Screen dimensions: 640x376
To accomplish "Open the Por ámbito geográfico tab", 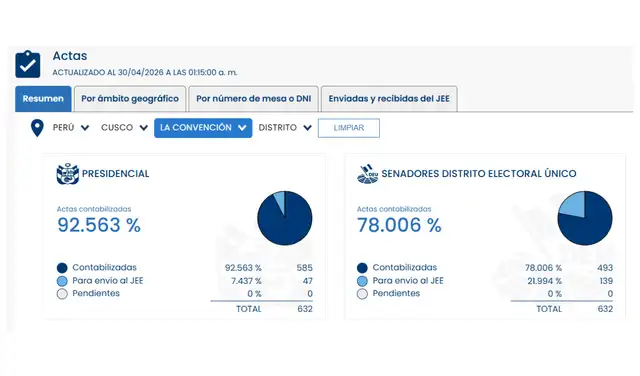I will coord(130,99).
